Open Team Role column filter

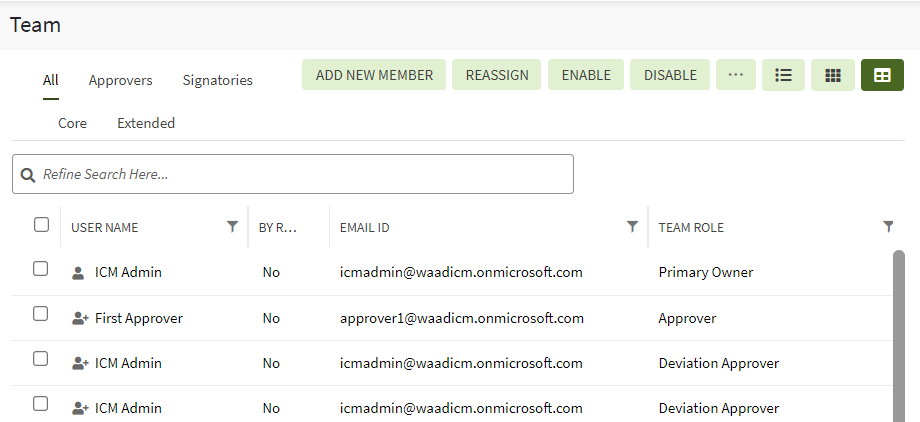click(x=889, y=227)
